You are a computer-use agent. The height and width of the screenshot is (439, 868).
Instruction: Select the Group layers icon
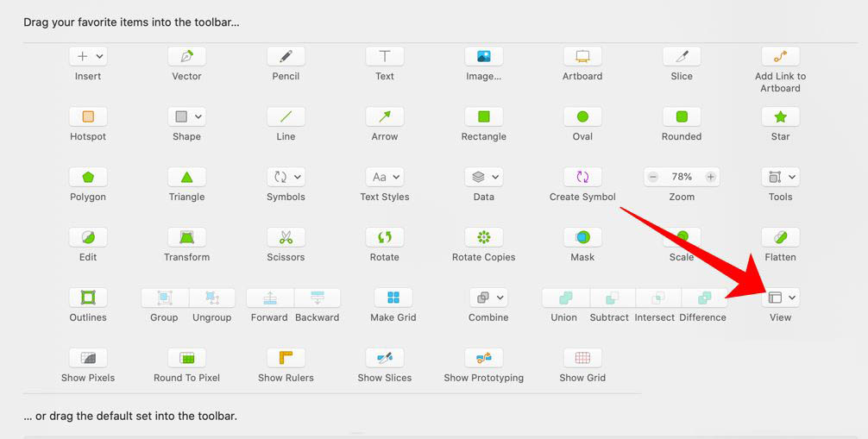click(165, 298)
